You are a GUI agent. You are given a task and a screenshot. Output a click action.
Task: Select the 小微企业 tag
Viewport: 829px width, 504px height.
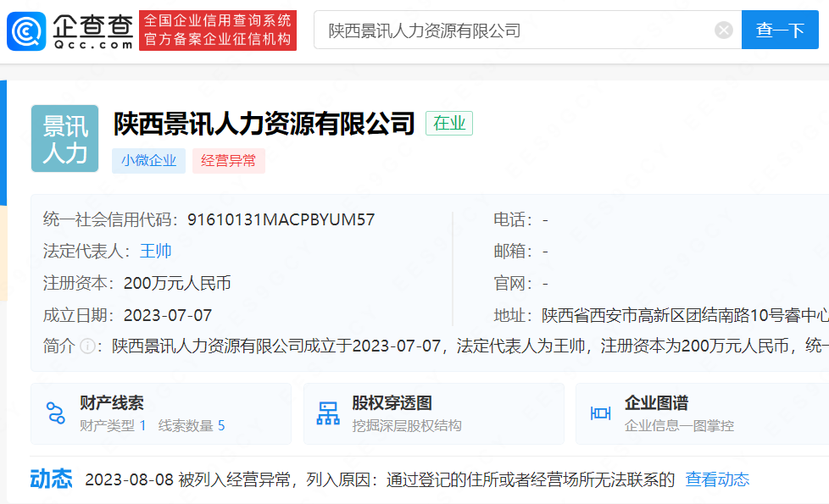tap(148, 161)
